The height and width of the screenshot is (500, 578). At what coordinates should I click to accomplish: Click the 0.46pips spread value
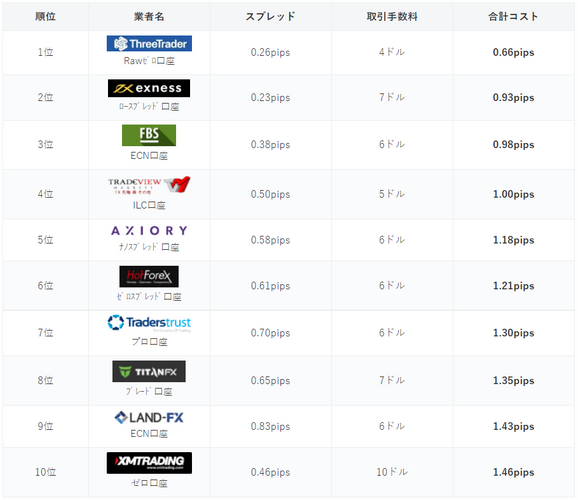click(x=271, y=472)
